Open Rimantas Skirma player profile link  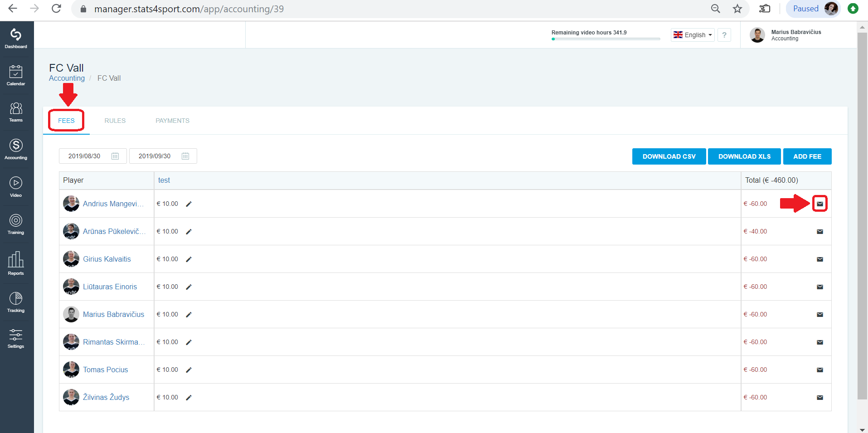tap(114, 342)
